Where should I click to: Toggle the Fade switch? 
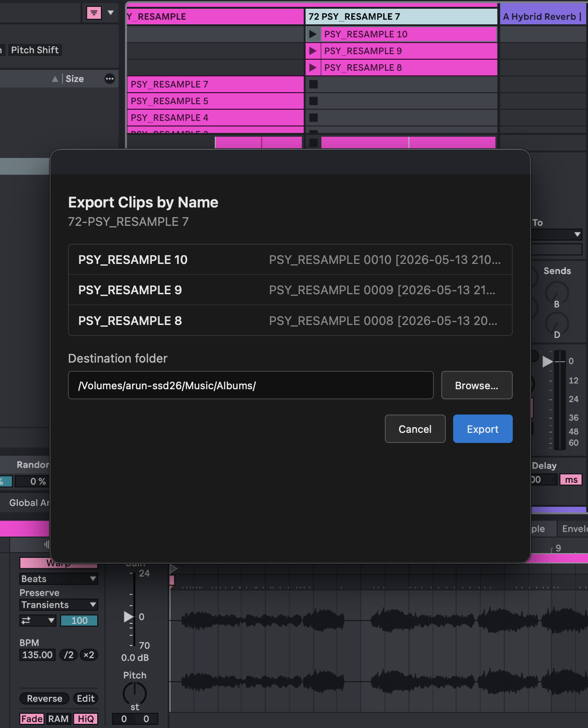[x=32, y=719]
